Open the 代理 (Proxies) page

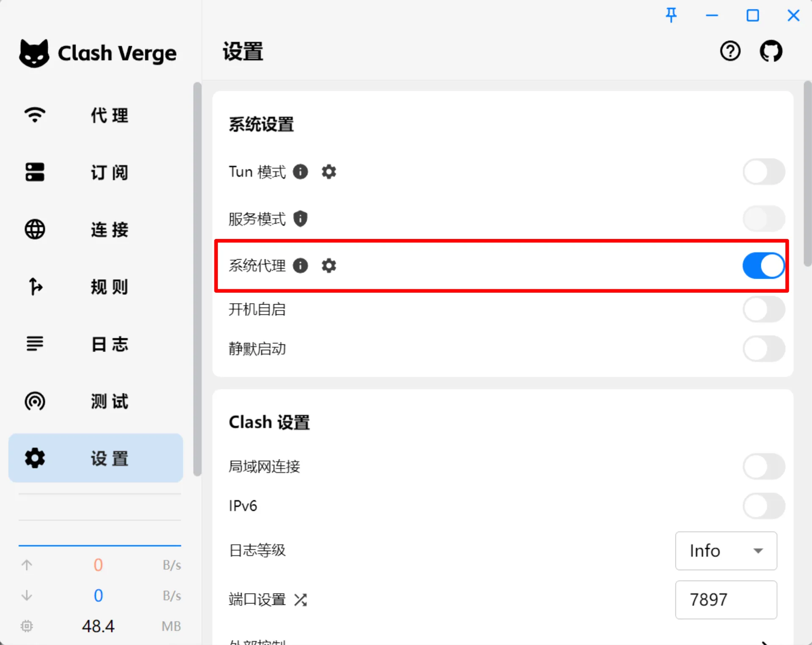pyautogui.click(x=96, y=115)
